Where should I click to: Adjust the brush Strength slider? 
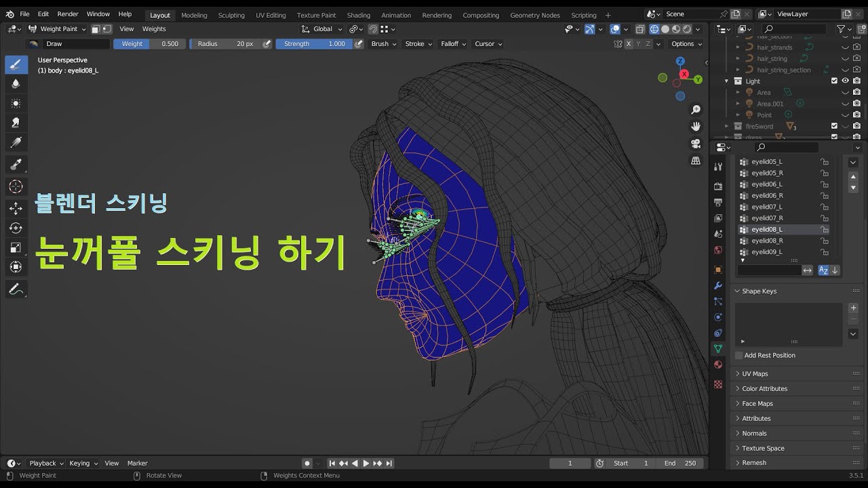coord(314,44)
